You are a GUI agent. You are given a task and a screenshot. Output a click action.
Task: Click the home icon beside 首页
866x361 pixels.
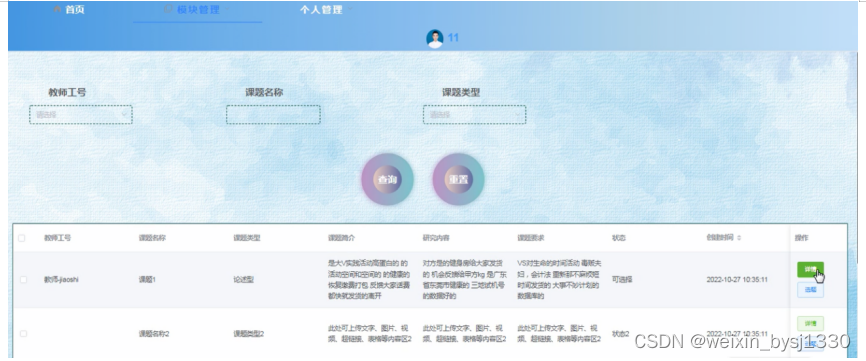tap(57, 10)
